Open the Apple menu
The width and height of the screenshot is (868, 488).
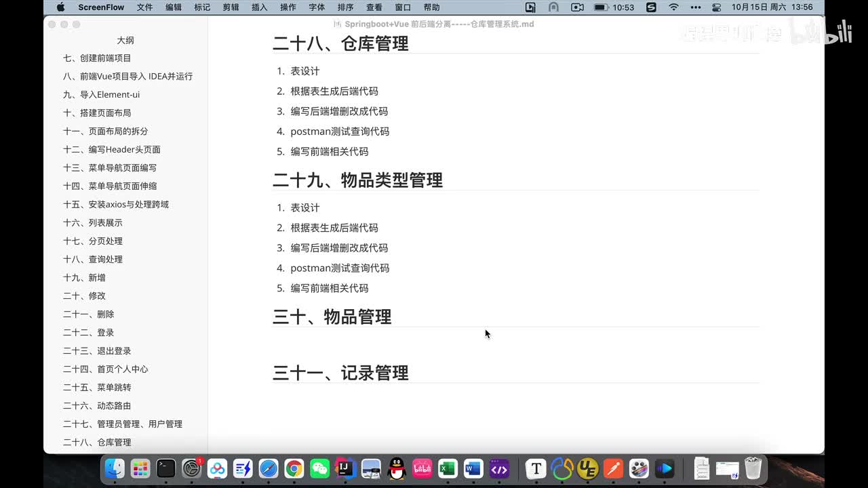click(60, 7)
